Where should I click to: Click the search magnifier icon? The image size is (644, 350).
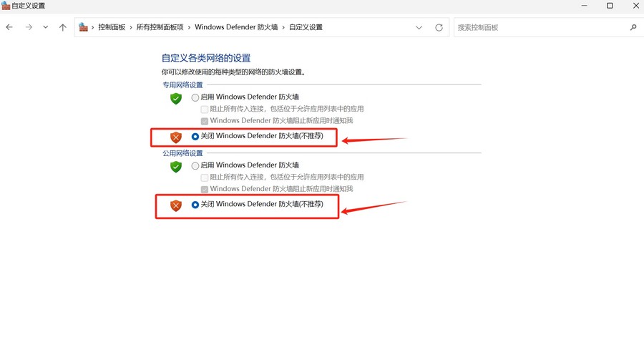point(633,27)
